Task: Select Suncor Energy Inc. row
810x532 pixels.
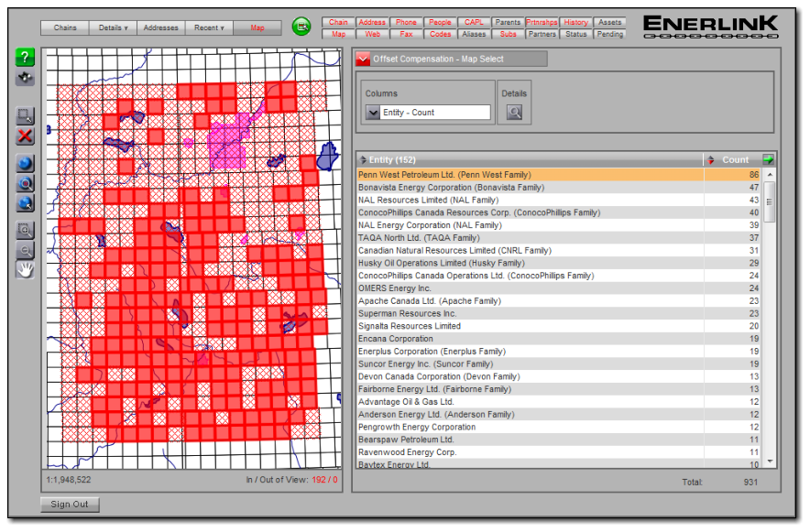Action: 560,364
